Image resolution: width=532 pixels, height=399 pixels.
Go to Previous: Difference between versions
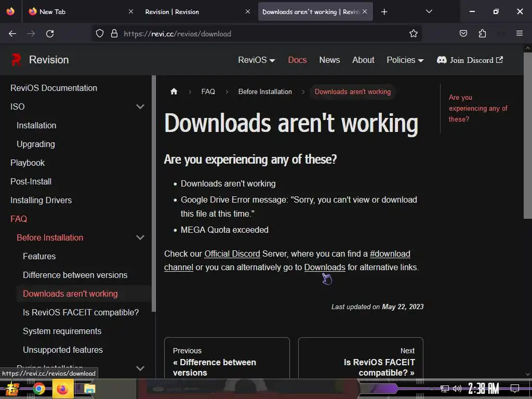click(x=227, y=358)
